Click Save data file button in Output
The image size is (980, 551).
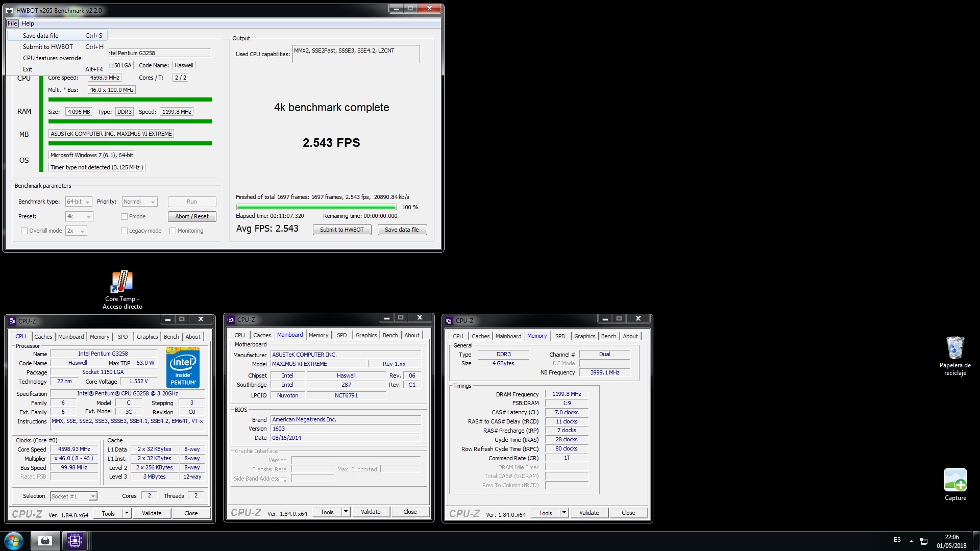(x=402, y=230)
